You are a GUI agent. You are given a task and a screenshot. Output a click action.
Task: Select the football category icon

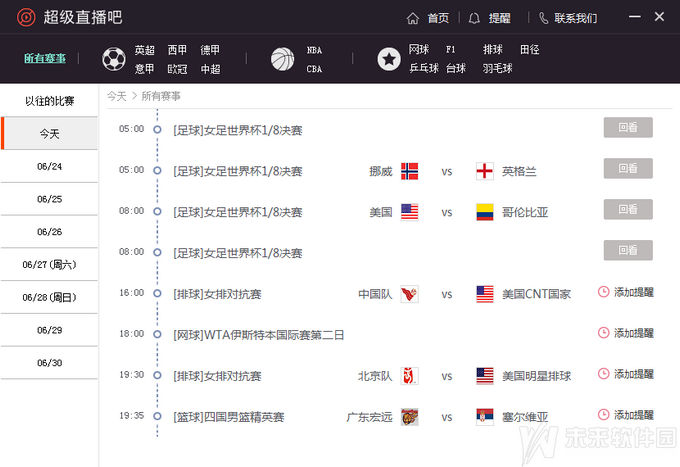(x=114, y=59)
